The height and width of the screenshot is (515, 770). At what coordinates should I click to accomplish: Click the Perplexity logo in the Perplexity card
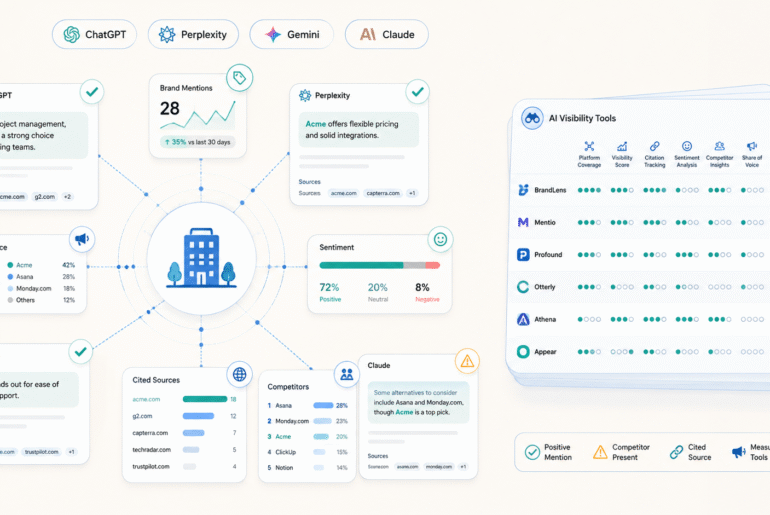pyautogui.click(x=305, y=96)
